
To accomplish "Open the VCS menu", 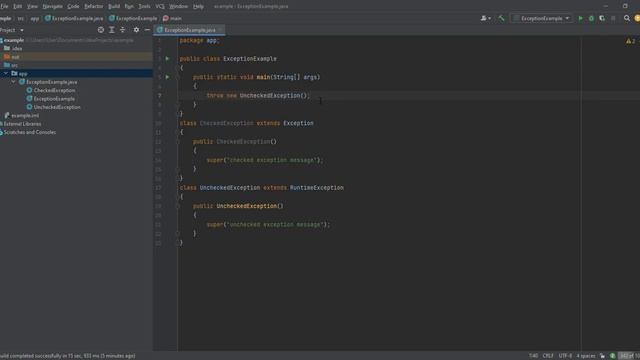I will pos(160,7).
